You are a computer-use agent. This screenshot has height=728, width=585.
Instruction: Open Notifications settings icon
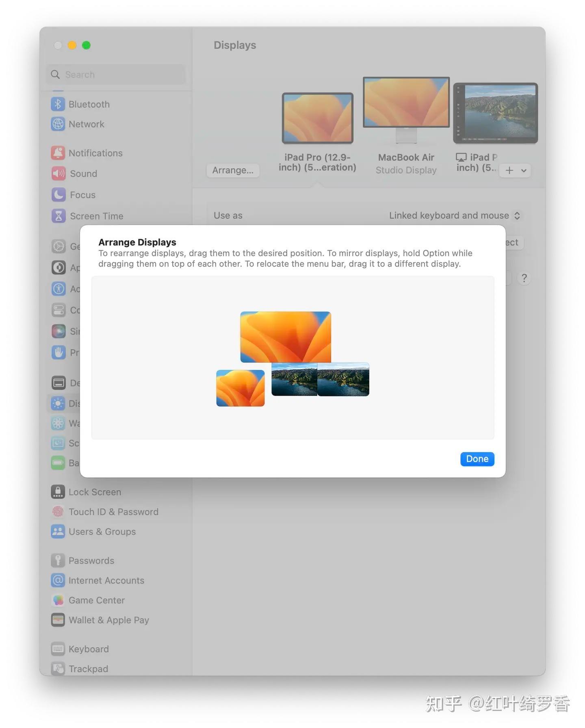point(58,153)
